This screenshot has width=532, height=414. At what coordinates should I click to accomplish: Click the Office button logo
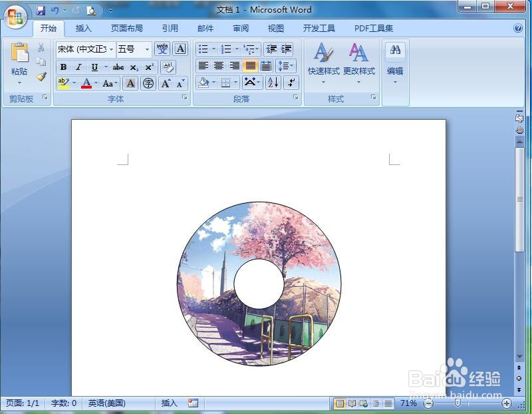(15, 16)
